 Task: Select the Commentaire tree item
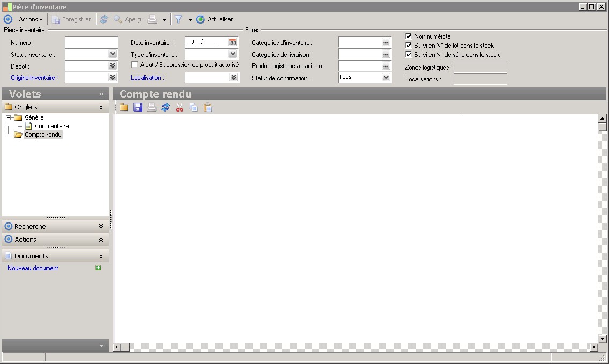(52, 126)
